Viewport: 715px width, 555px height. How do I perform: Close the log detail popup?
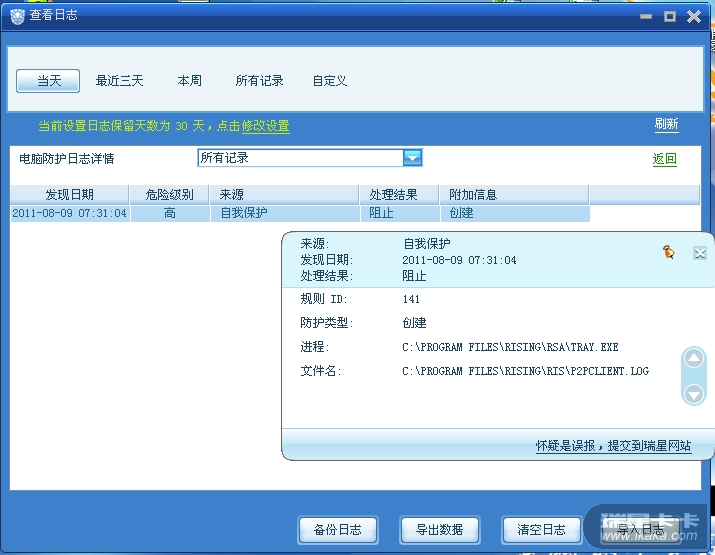(699, 253)
